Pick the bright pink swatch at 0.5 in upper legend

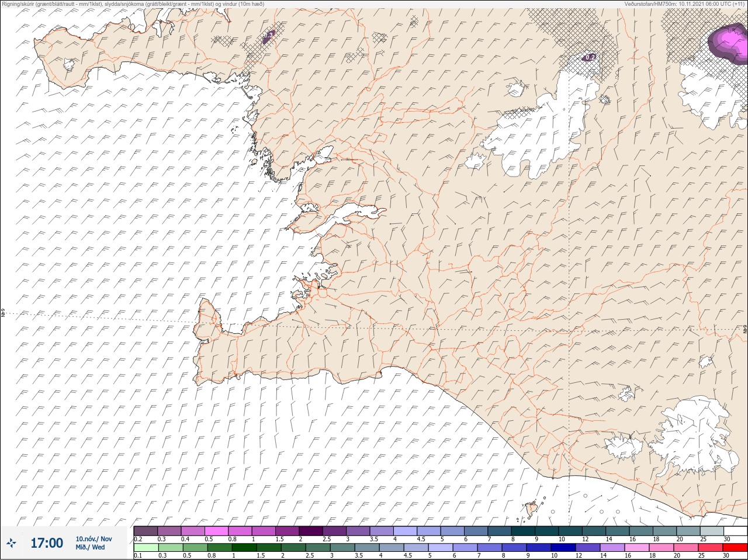[x=217, y=531]
